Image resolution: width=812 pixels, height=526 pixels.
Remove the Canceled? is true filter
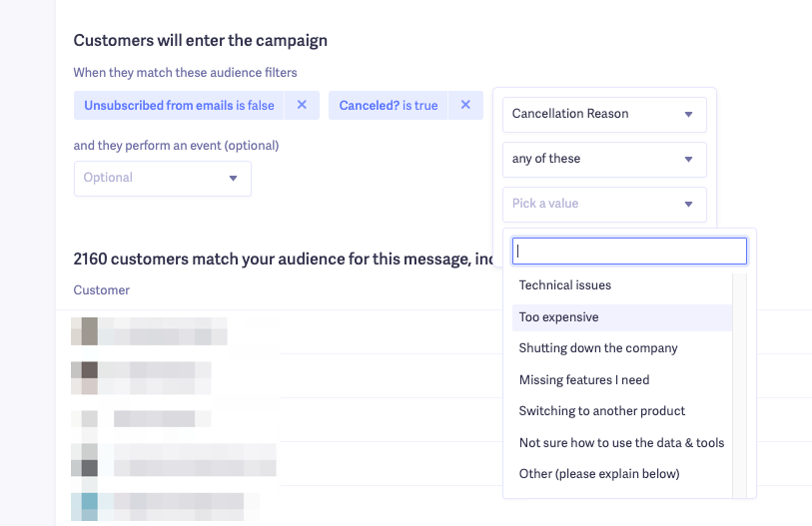(465, 105)
